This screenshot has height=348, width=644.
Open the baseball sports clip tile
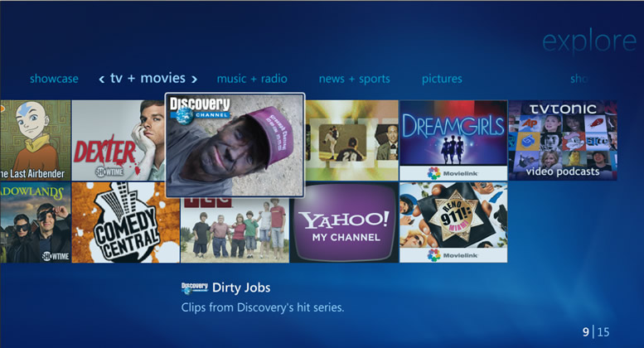click(351, 140)
